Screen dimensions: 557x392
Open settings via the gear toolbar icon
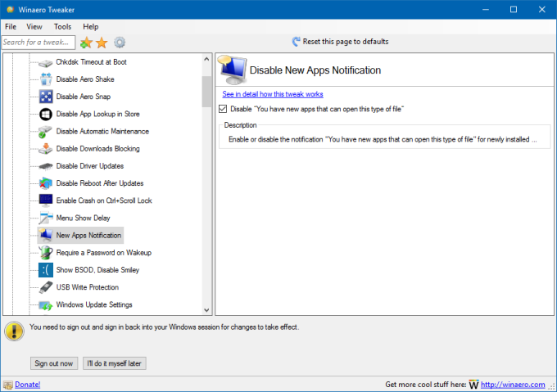[120, 43]
